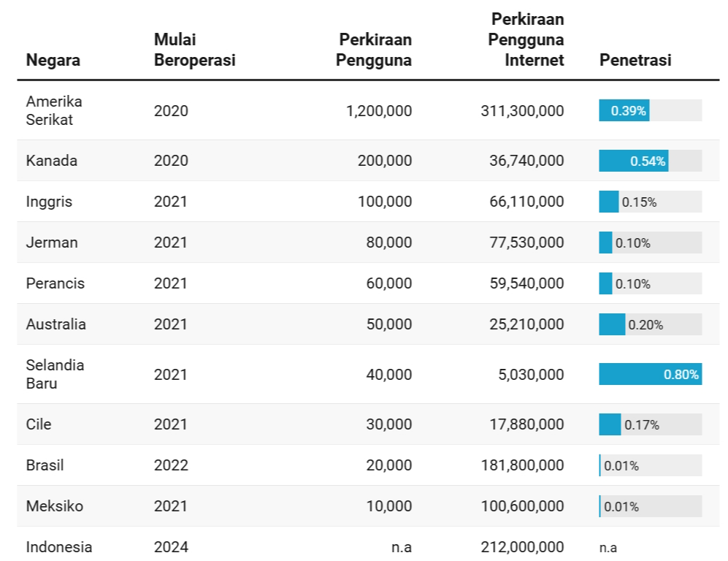This screenshot has height=561, width=728.
Task: Select the Perkiraan Pengguna Internet header
Action: (526, 39)
